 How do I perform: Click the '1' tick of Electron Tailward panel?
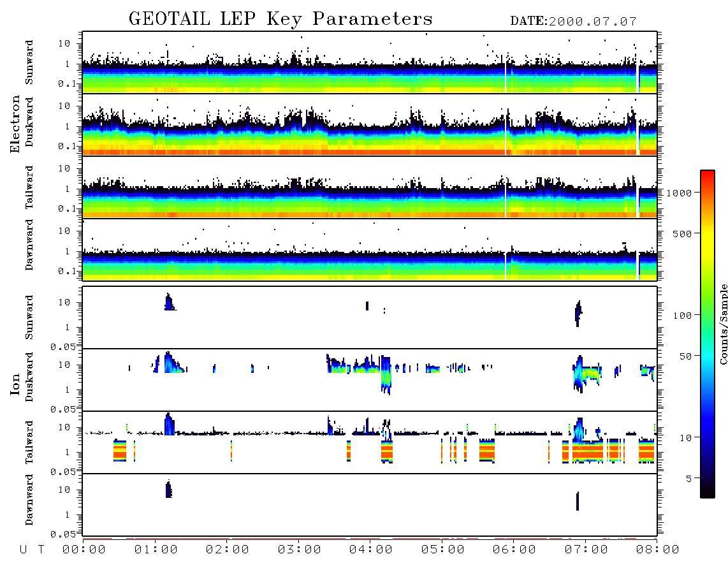pos(68,189)
